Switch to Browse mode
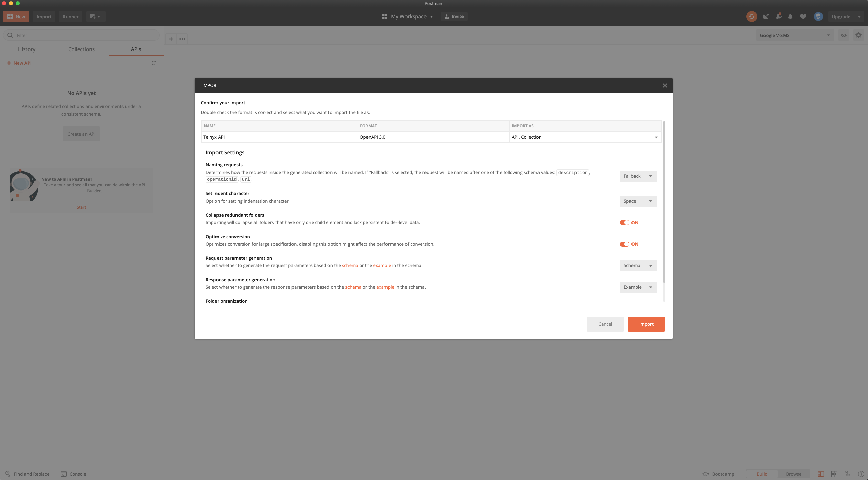Screen dimensions: 868x480 [x=794, y=474]
